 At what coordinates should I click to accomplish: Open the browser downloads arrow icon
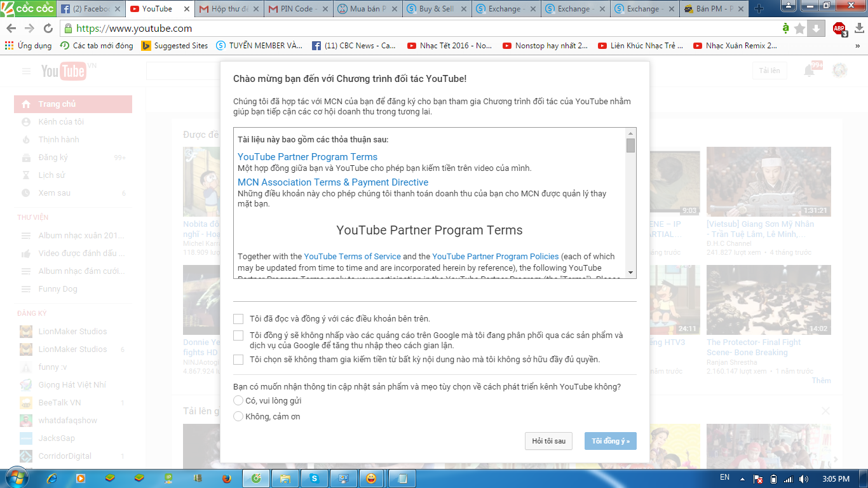coord(860,29)
